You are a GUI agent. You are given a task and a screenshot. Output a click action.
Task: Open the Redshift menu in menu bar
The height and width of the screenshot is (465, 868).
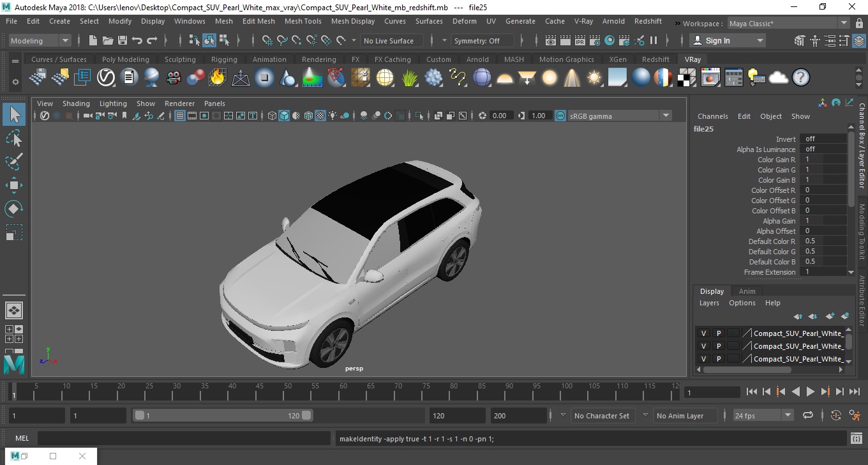648,21
